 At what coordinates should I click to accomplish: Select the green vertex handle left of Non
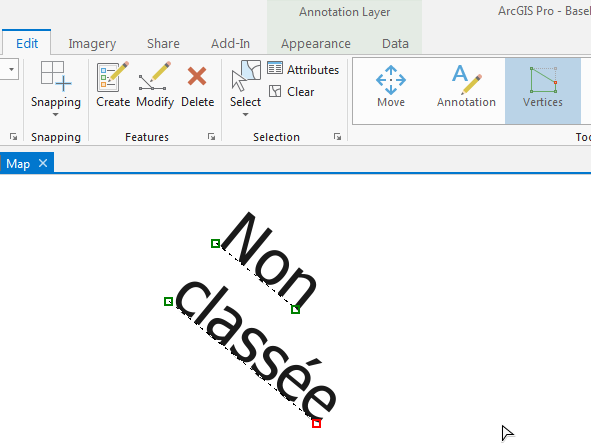[x=216, y=243]
